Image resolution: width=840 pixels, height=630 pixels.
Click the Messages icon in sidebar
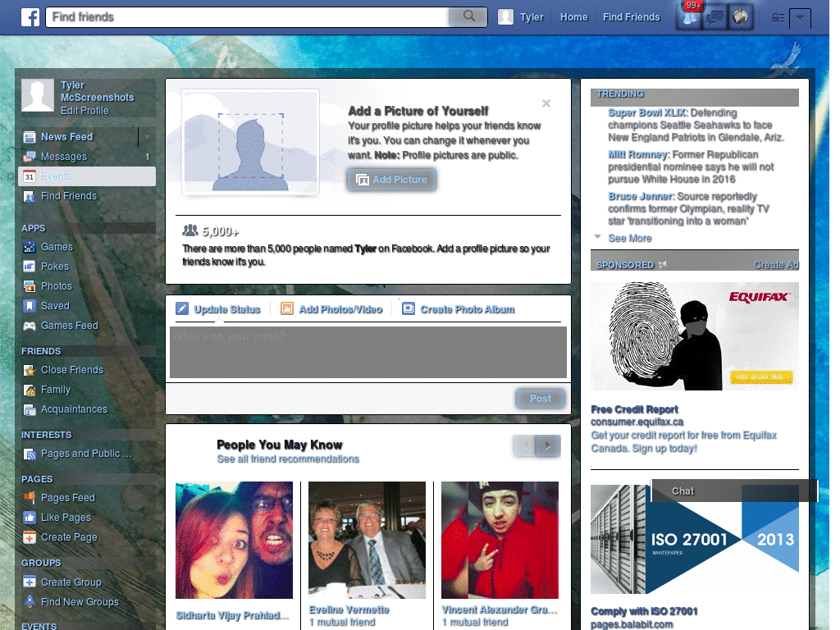(30, 157)
